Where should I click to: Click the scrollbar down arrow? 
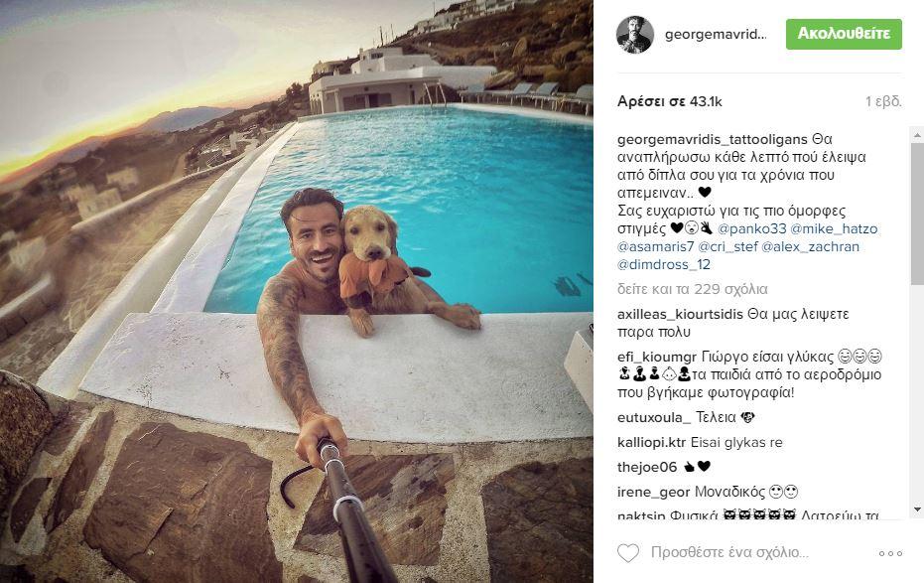point(917,509)
